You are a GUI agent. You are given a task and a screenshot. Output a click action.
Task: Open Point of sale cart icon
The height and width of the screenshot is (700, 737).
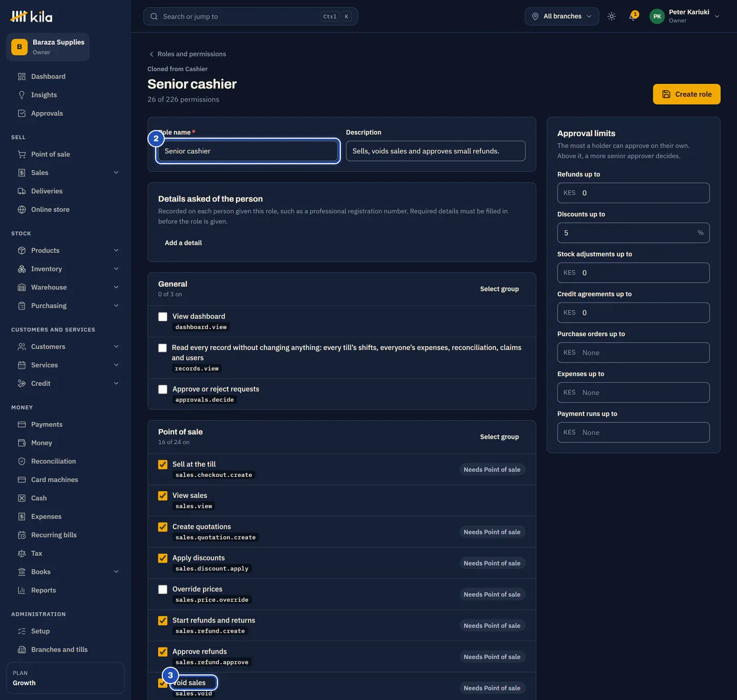(x=21, y=155)
